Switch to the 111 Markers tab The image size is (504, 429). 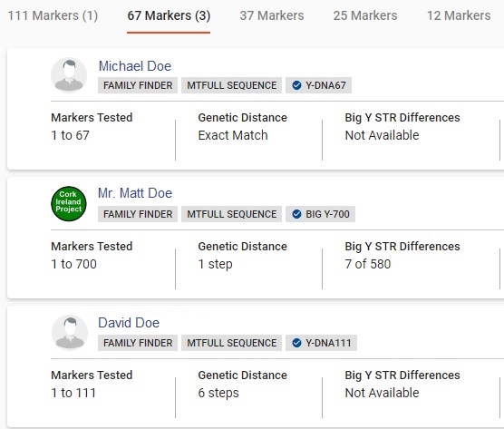click(53, 15)
